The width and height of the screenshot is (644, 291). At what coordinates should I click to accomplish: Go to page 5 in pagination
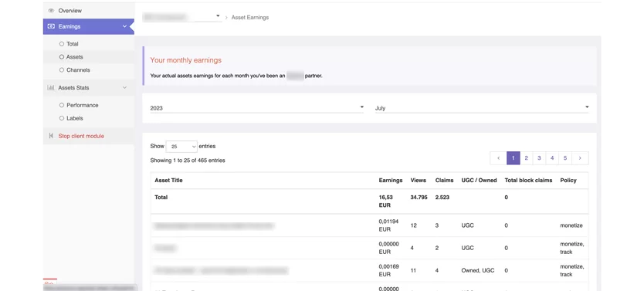(x=565, y=158)
